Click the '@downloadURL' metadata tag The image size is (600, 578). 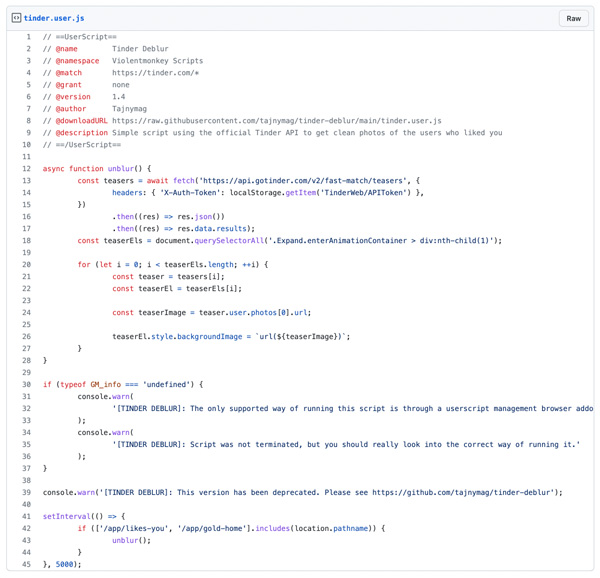[x=82, y=121]
